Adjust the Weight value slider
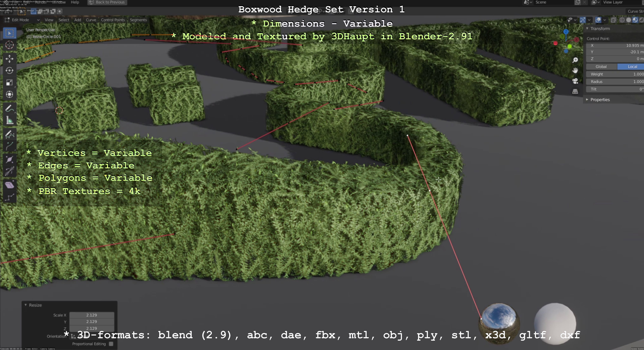644x350 pixels. pos(615,74)
